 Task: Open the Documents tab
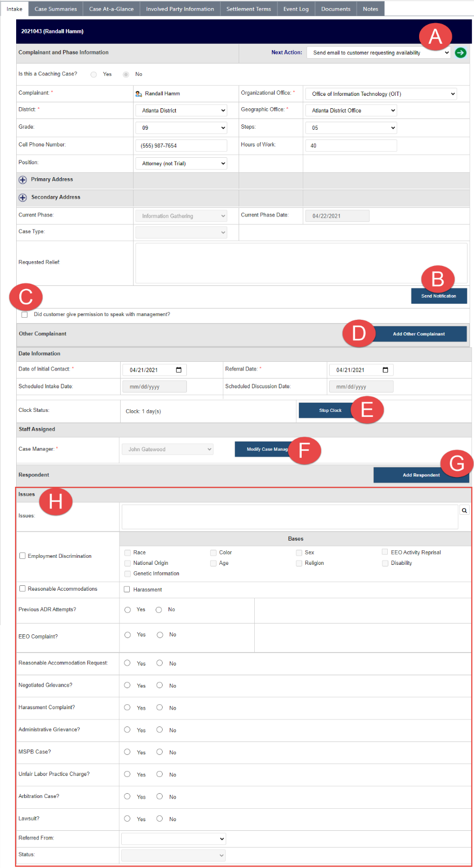[x=336, y=9]
